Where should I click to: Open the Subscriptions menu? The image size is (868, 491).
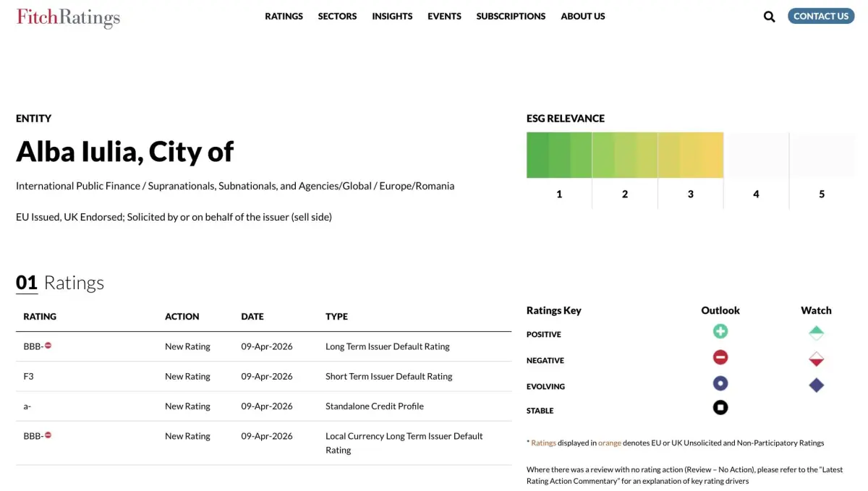pyautogui.click(x=511, y=16)
